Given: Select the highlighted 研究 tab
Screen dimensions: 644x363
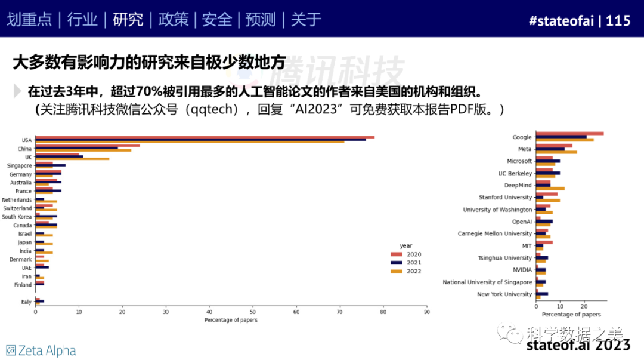Looking at the screenshot, I should [x=128, y=20].
